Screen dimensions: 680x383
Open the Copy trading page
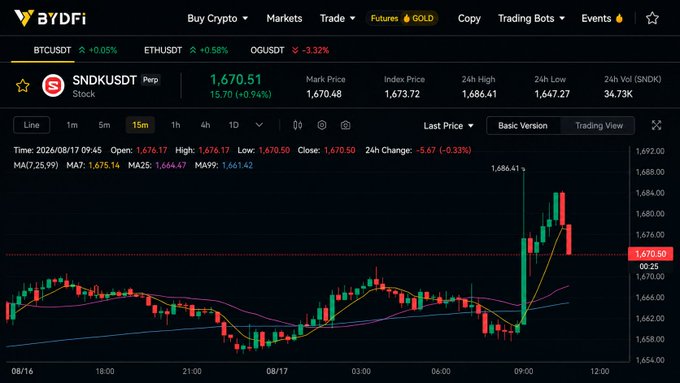469,18
